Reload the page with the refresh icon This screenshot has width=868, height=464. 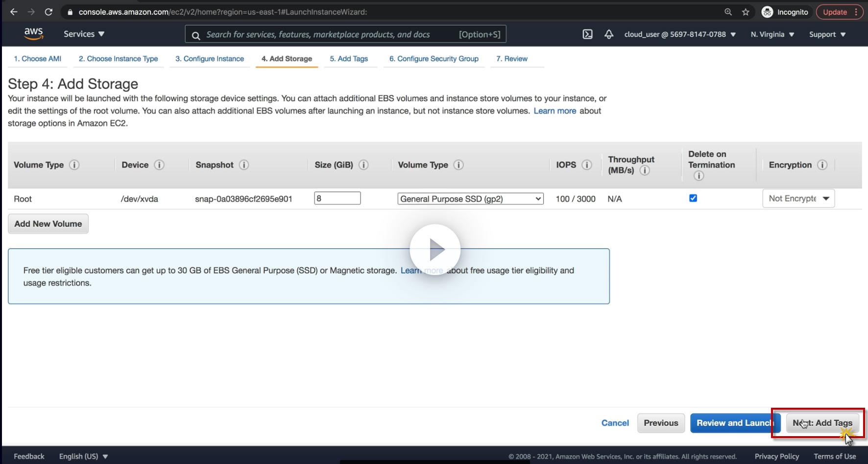click(x=48, y=12)
